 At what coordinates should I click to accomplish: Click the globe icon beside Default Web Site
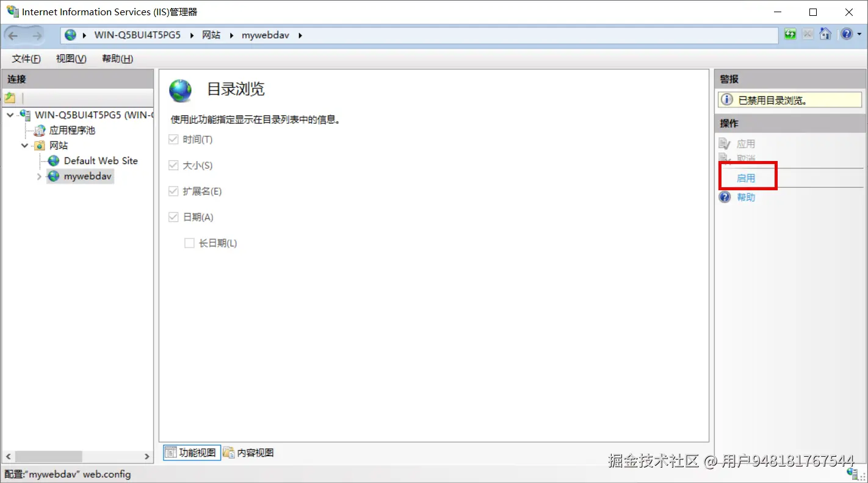54,160
